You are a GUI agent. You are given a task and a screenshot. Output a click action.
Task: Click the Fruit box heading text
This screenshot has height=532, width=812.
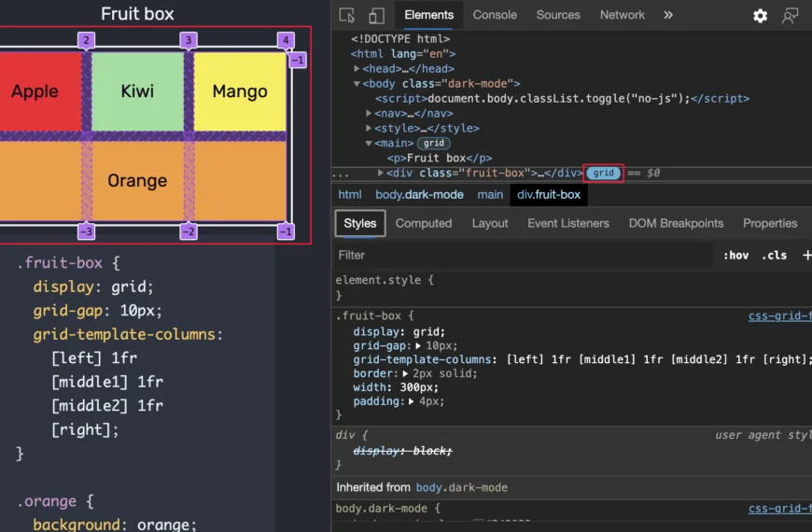pyautogui.click(x=137, y=13)
